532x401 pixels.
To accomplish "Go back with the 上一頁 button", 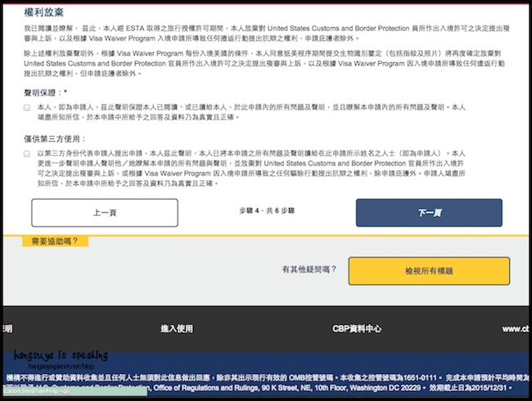I will point(105,213).
